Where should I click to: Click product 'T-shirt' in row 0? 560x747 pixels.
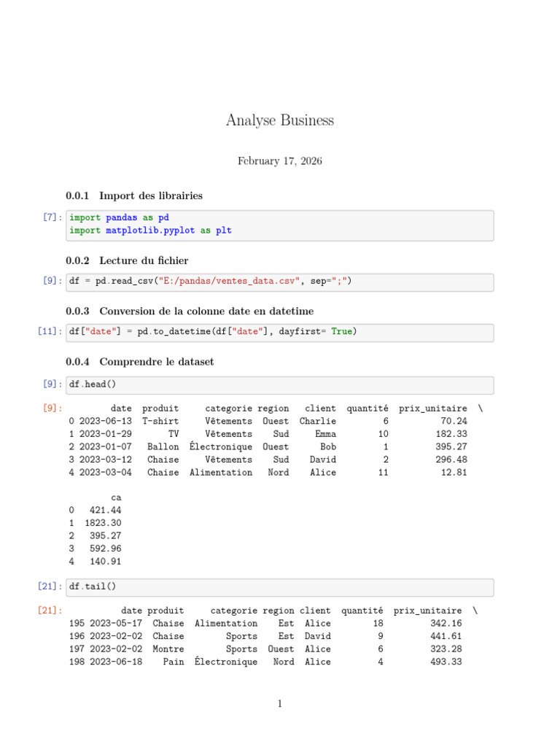coord(160,421)
